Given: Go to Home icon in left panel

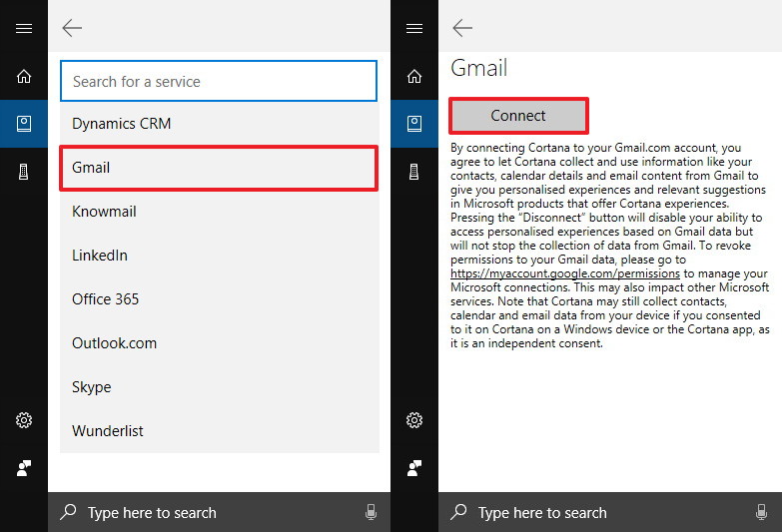Looking at the screenshot, I should (x=24, y=76).
